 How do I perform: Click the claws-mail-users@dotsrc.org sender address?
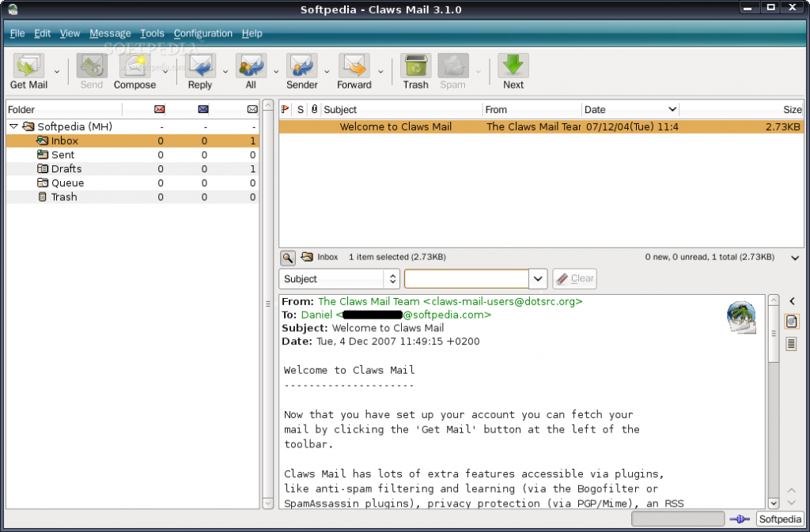(507, 301)
